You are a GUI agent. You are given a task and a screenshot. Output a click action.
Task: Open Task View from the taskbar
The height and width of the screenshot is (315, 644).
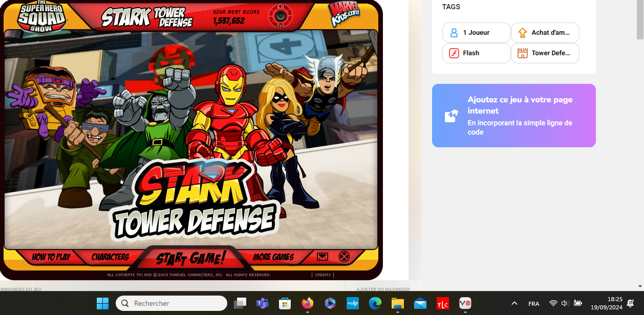(240, 303)
